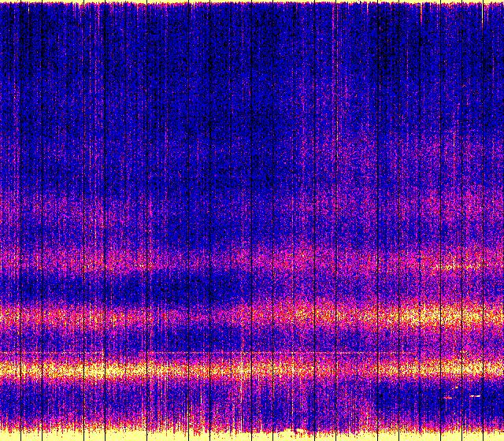
Task: Click the bottom-left corner yellow area
Action: [8, 435]
